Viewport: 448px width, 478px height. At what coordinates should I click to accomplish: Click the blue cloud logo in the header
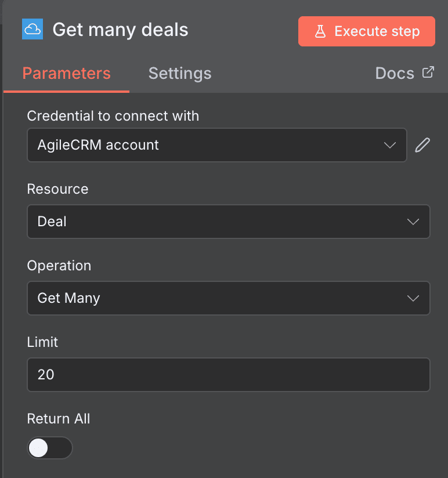point(31,28)
